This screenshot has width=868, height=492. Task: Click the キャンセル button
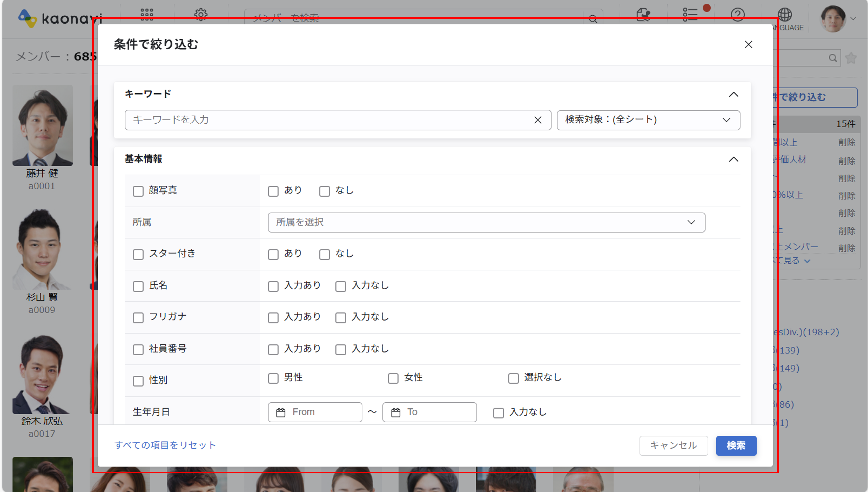tap(673, 445)
